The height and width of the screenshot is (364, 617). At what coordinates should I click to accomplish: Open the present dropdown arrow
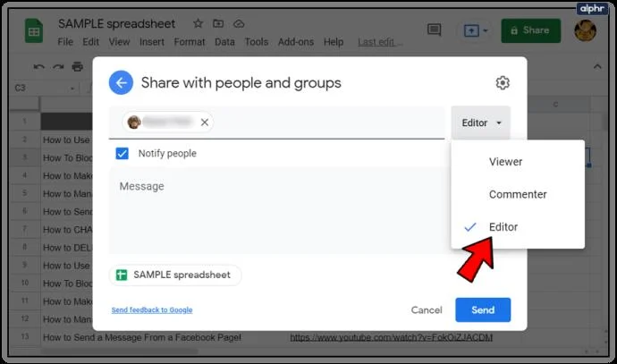pos(486,30)
